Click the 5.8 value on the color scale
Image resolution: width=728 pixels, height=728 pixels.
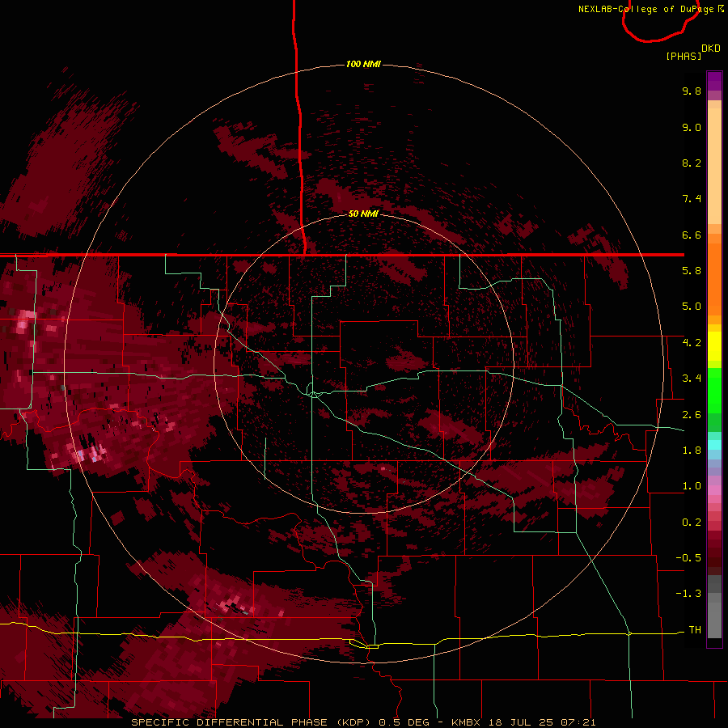point(692,271)
